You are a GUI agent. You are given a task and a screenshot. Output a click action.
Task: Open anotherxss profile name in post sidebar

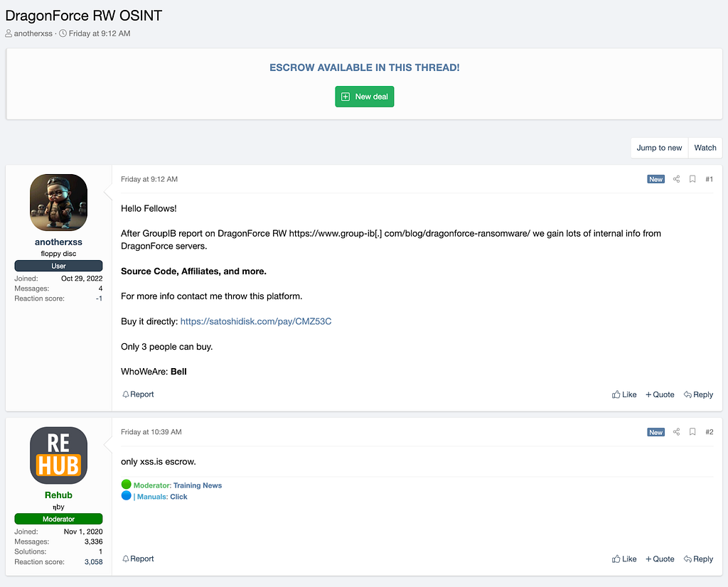(58, 242)
